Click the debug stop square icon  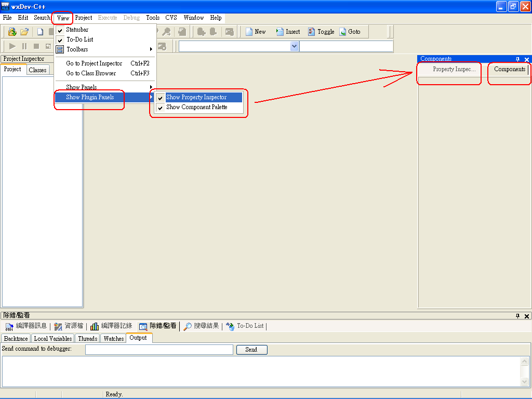[36, 46]
